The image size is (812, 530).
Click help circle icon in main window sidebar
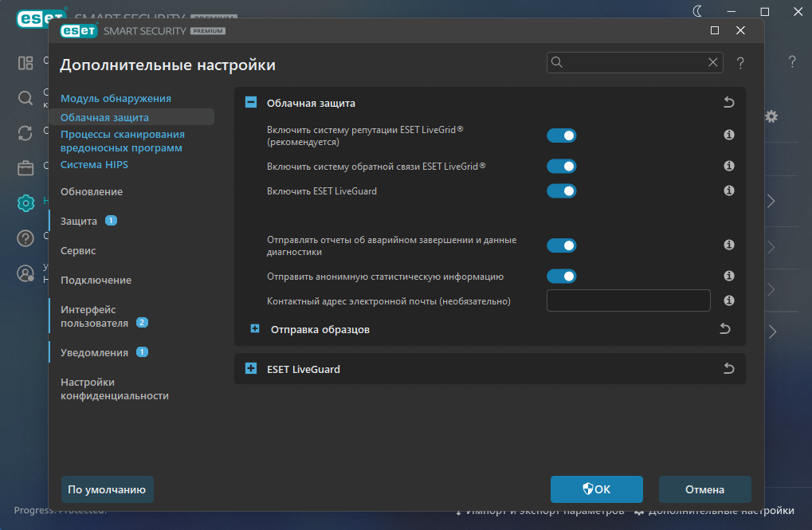pos(25,238)
